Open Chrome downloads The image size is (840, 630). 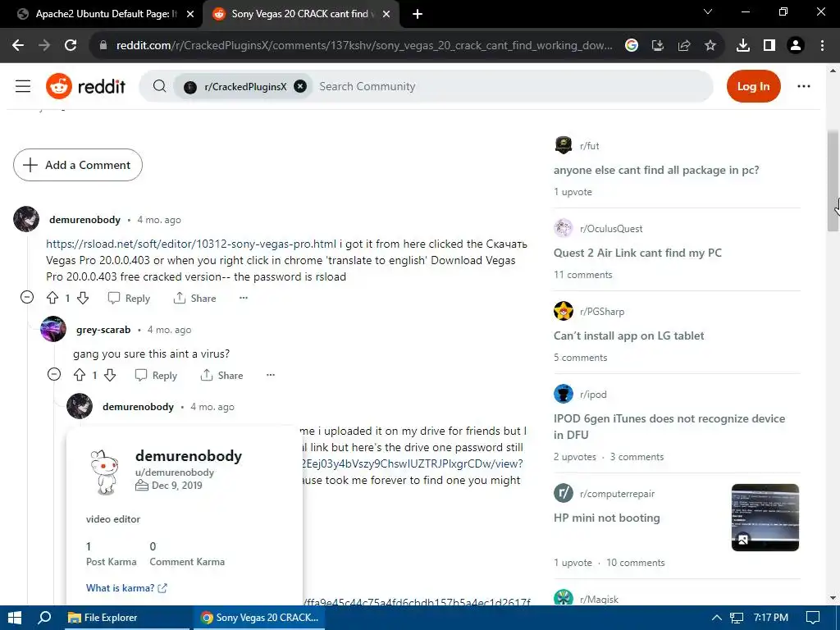click(743, 46)
